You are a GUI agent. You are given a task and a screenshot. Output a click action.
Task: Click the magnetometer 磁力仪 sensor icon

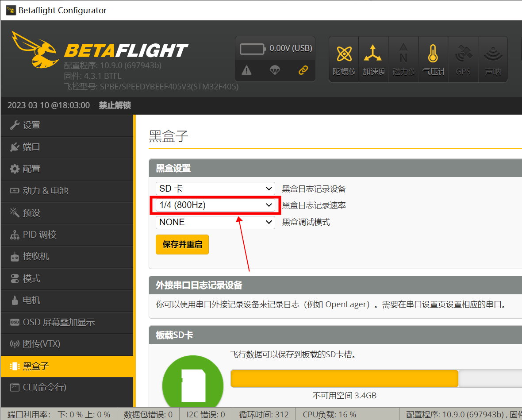pos(403,59)
